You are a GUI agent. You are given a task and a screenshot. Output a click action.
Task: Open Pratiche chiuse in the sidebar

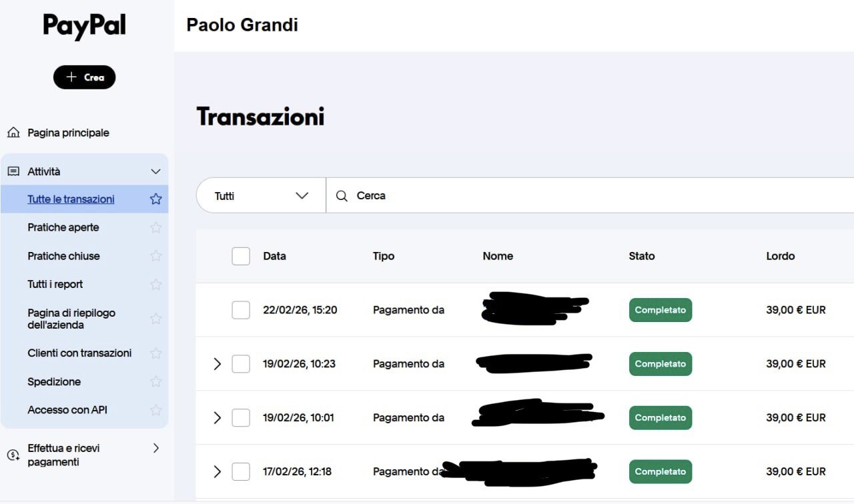coord(63,256)
